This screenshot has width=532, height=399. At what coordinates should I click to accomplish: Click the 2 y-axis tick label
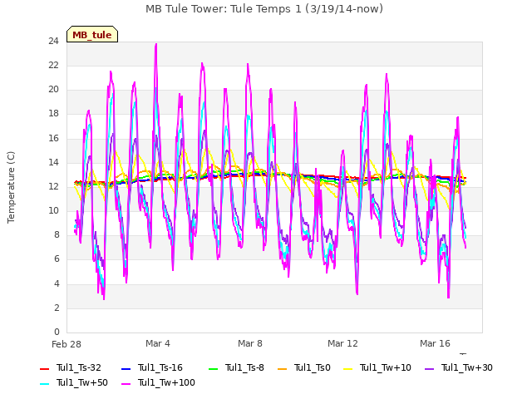[x=57, y=308]
